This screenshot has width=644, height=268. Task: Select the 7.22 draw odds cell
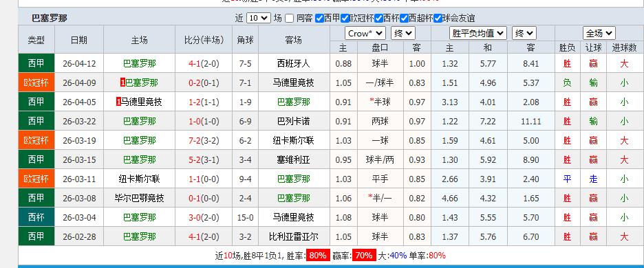[488, 122]
